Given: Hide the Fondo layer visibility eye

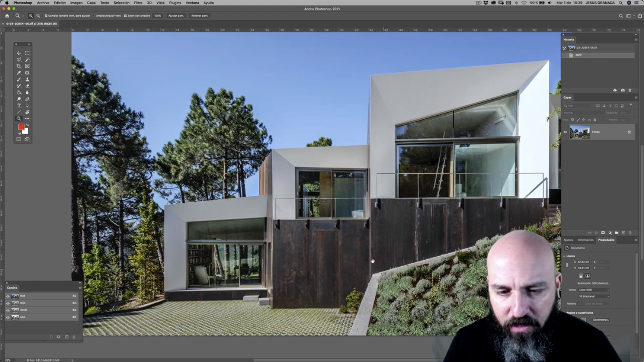Looking at the screenshot, I should [565, 132].
